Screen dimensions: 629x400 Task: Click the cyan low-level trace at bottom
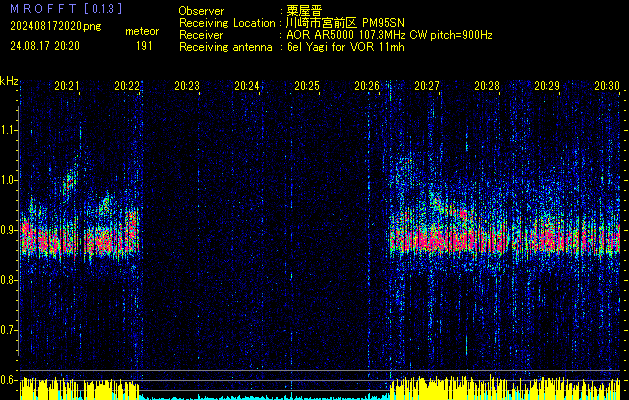click(x=260, y=396)
